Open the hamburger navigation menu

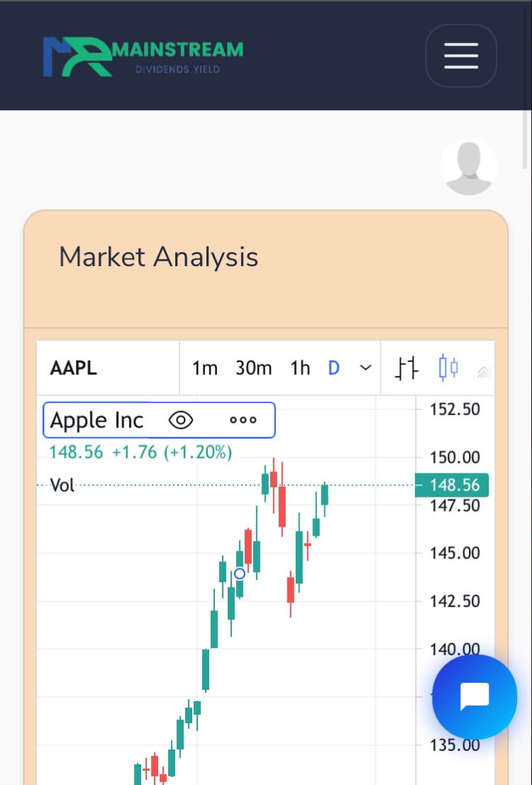point(461,55)
